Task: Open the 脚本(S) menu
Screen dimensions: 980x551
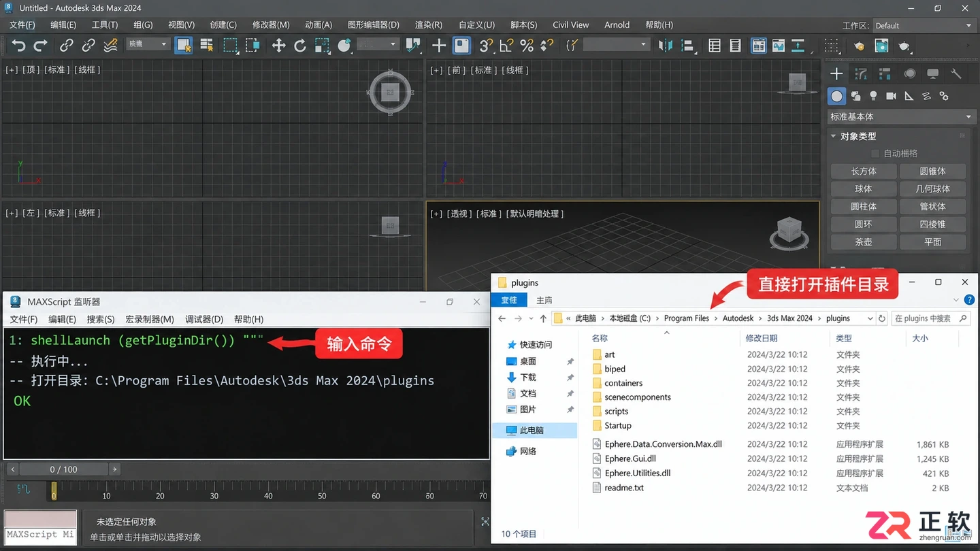Action: tap(523, 24)
